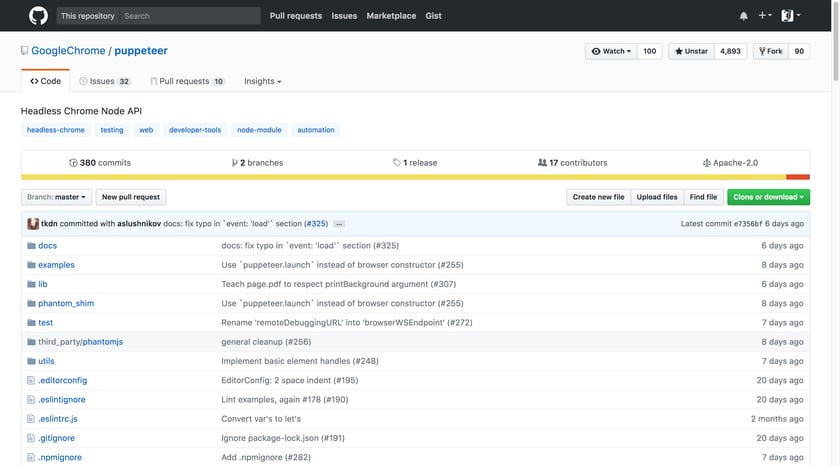
Task: Open Marketplace in top navigation
Action: pos(391,16)
